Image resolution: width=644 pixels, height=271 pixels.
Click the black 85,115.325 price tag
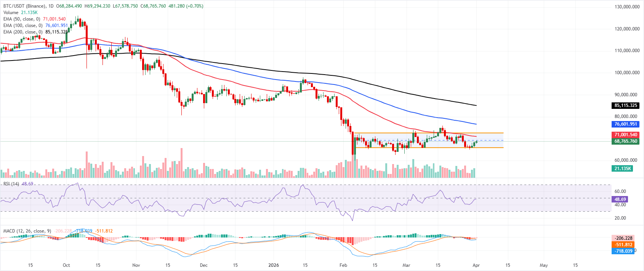626,105
